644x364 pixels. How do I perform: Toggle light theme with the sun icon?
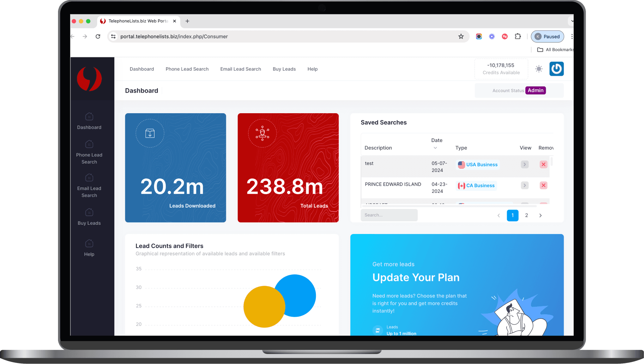(x=539, y=69)
